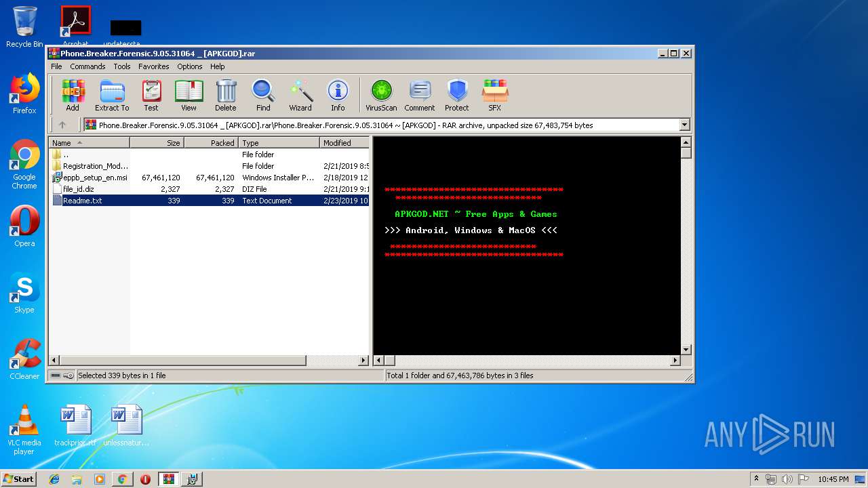
Task: Open the Options menu
Action: 190,66
